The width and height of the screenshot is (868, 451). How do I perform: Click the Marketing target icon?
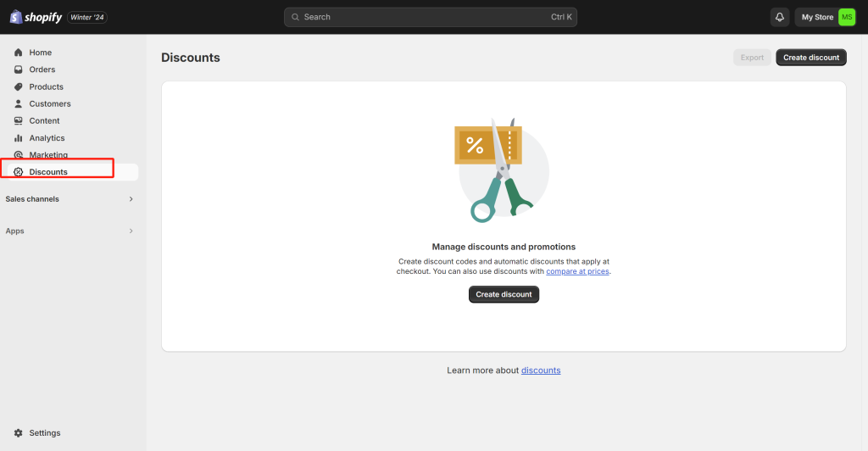pos(19,155)
